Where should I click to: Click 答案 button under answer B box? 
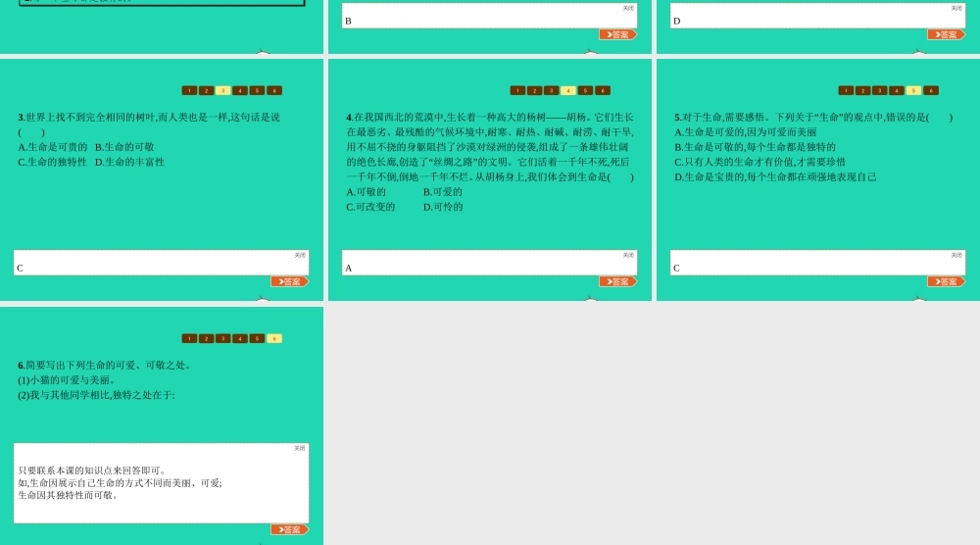(x=617, y=34)
